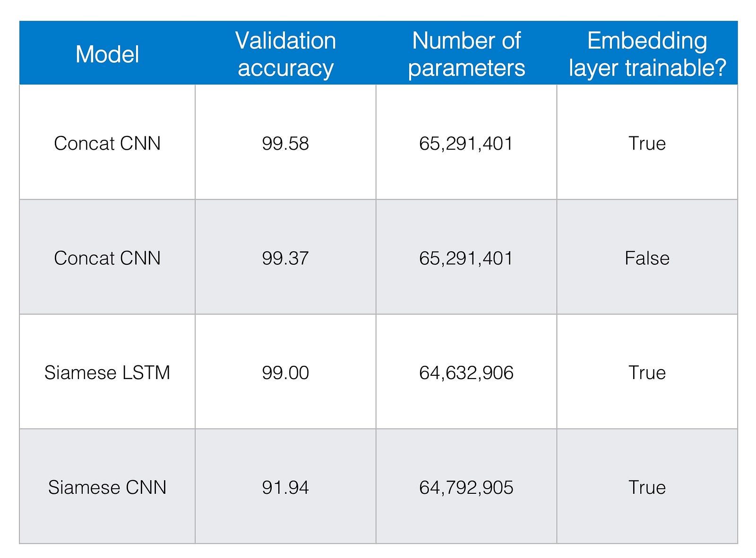
Task: Select the Number of parameters header
Action: click(466, 54)
